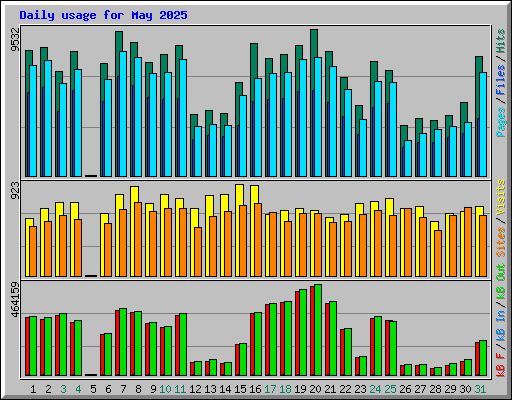This screenshot has height=400, width=512.
Task: Click the "Hits" legend label
Action: (501, 41)
